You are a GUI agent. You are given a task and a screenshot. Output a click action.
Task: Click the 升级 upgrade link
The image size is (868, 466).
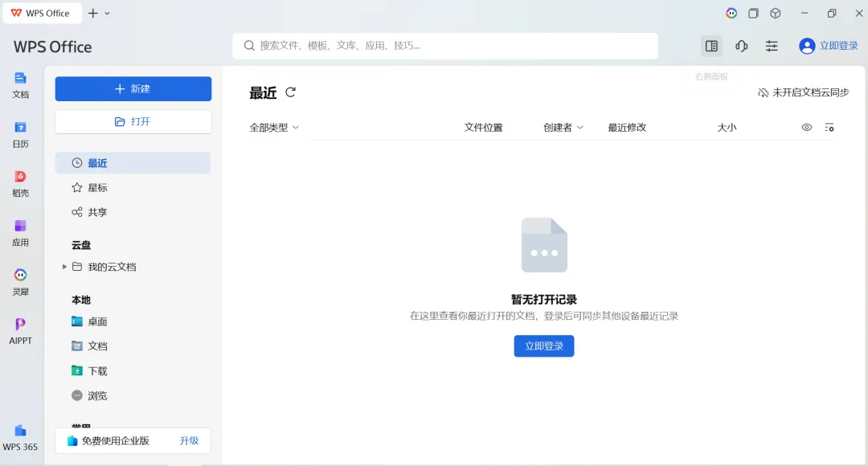coord(189,440)
